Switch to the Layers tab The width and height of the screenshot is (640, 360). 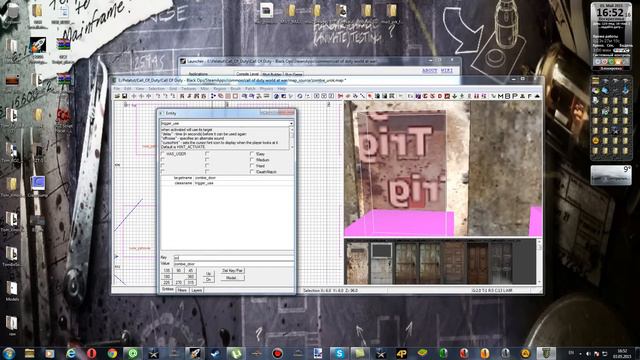click(196, 290)
